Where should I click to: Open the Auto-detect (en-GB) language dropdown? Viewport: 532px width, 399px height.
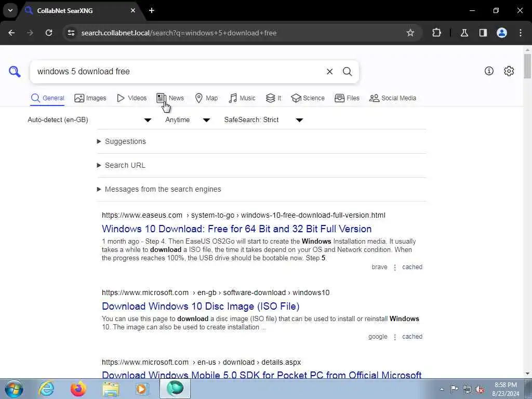pos(89,120)
